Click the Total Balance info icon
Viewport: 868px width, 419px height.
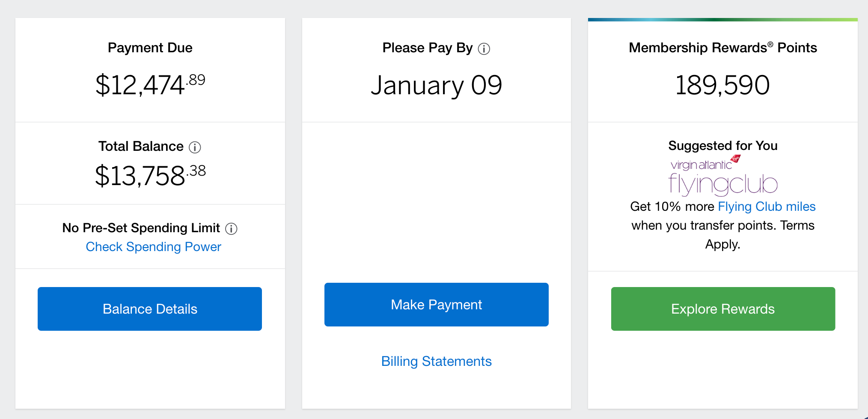click(195, 147)
